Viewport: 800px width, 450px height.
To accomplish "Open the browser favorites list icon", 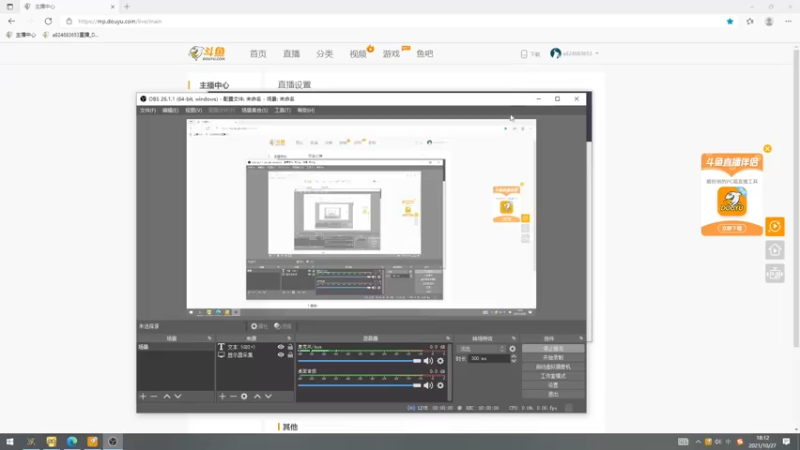I will (x=749, y=21).
